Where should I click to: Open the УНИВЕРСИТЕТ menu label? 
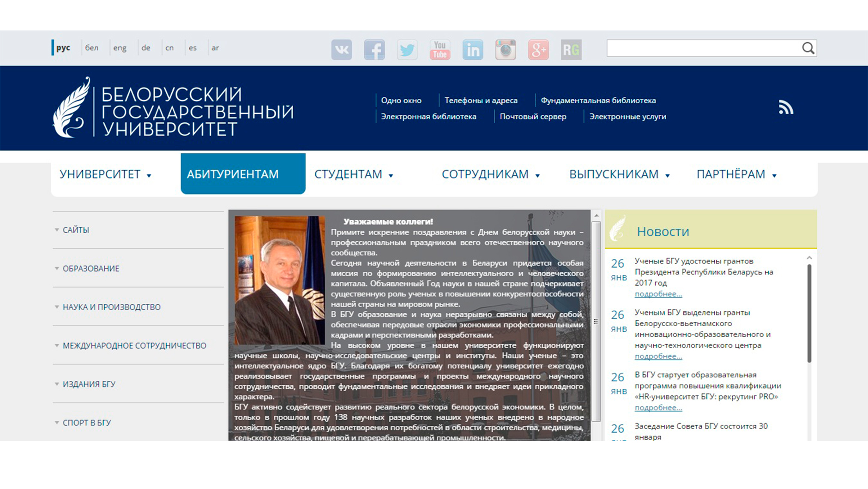click(100, 174)
